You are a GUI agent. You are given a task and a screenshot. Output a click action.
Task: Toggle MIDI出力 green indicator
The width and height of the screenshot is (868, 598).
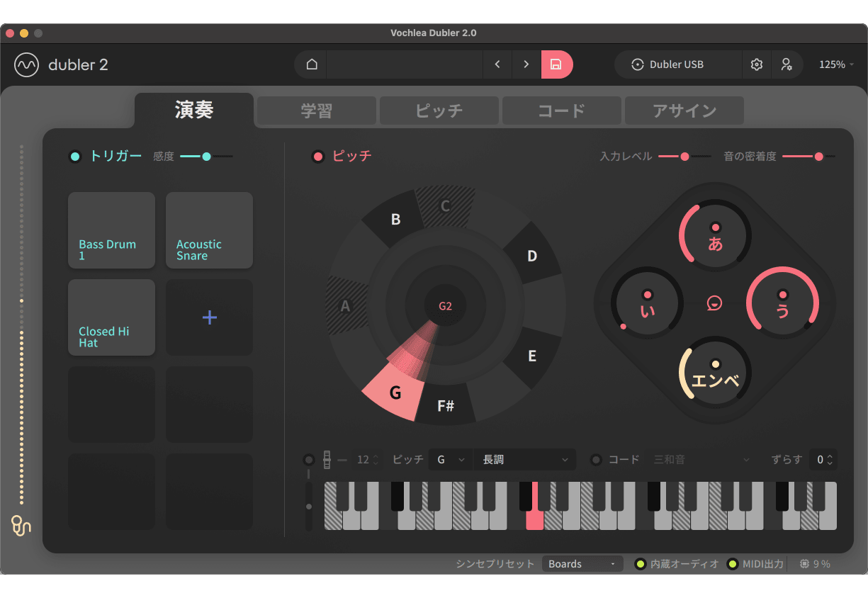tap(733, 564)
